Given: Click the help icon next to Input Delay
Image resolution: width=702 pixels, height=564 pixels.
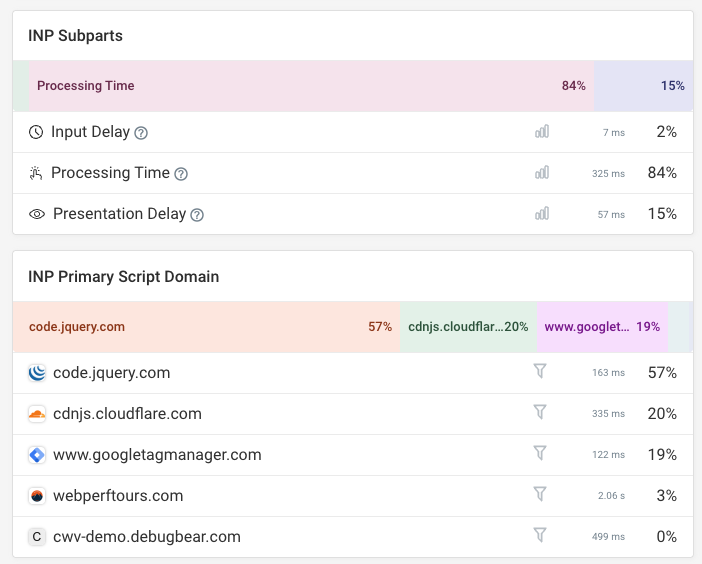Looking at the screenshot, I should coord(141,133).
